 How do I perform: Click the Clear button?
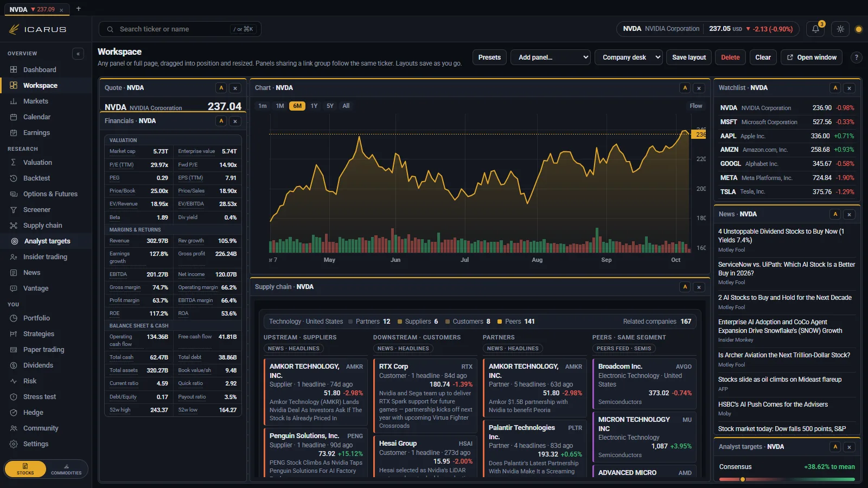[x=763, y=57]
